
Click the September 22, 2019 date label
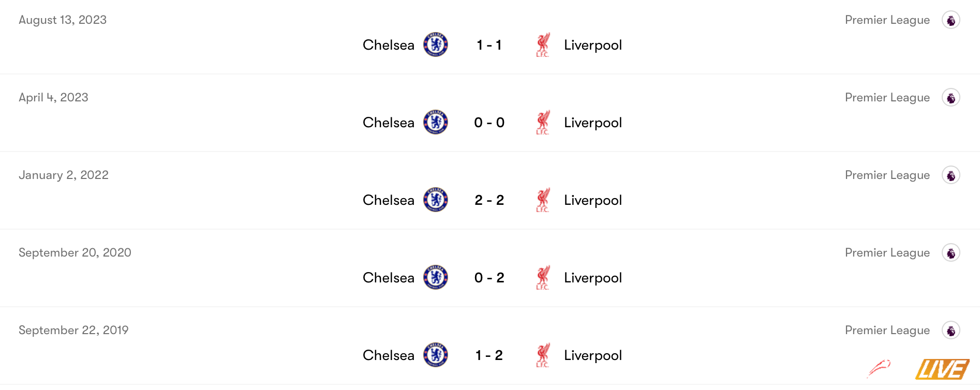[73, 330]
